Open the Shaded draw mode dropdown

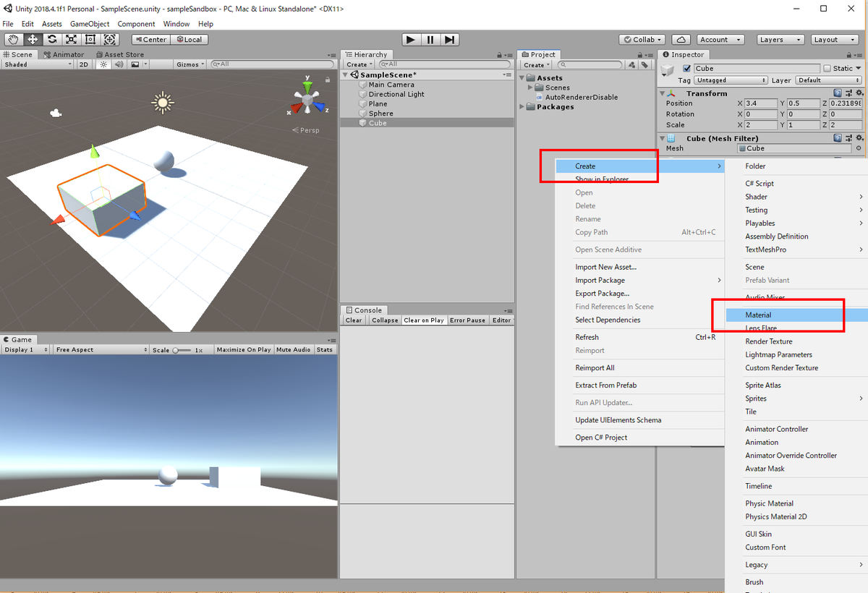tap(38, 64)
